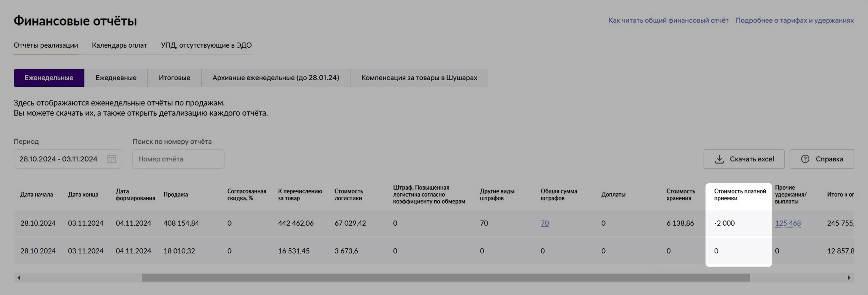Click the Согласованная скидка, % column header
Screen dimensions: 868x295
(247, 194)
